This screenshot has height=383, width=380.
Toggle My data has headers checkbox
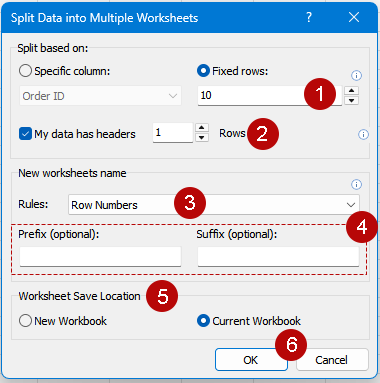tap(25, 134)
